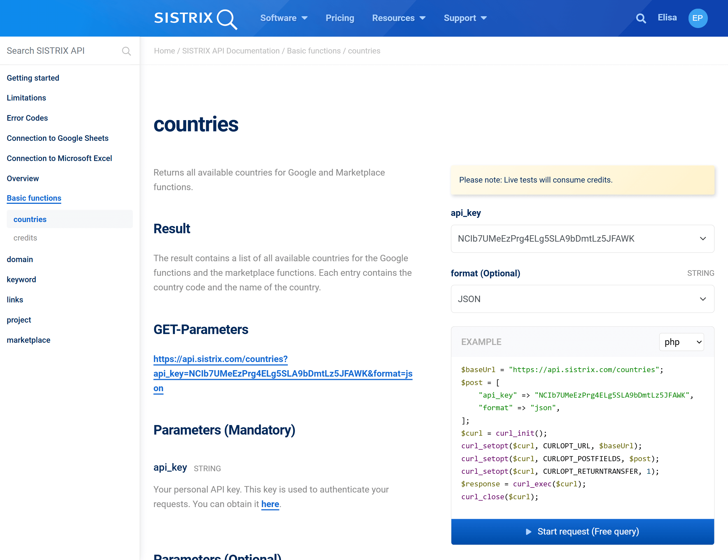Click the api_key label above dropdown
The width and height of the screenshot is (728, 560).
pos(466,213)
